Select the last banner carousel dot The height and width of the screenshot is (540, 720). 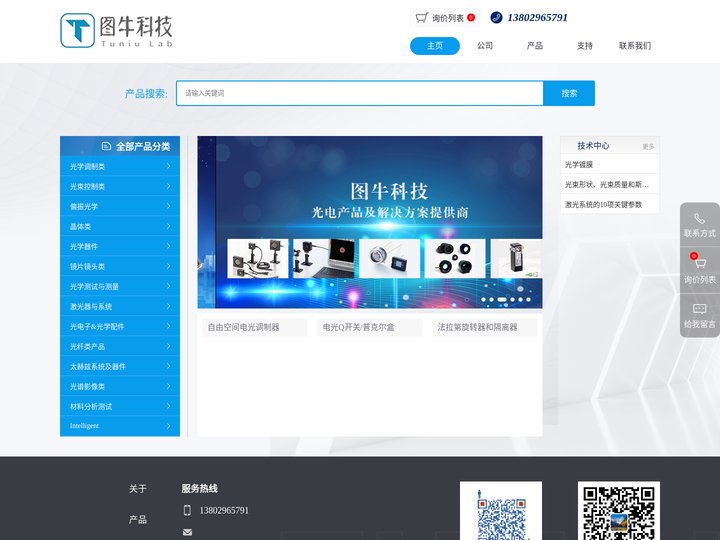tap(529, 299)
